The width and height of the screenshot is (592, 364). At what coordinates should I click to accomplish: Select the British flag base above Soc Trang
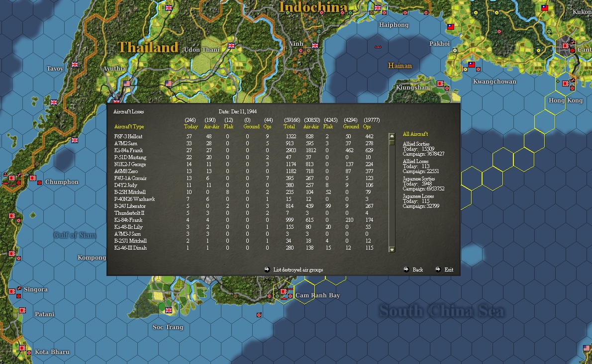coord(168,310)
